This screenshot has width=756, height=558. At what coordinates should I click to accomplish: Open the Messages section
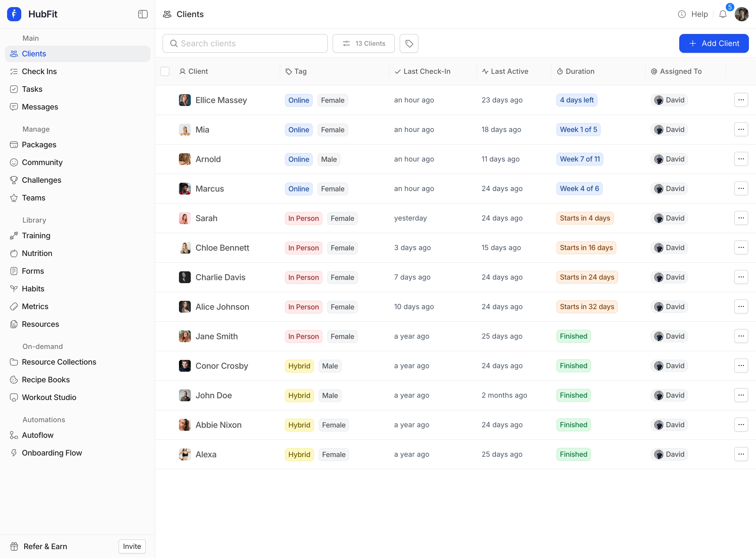pyautogui.click(x=40, y=107)
